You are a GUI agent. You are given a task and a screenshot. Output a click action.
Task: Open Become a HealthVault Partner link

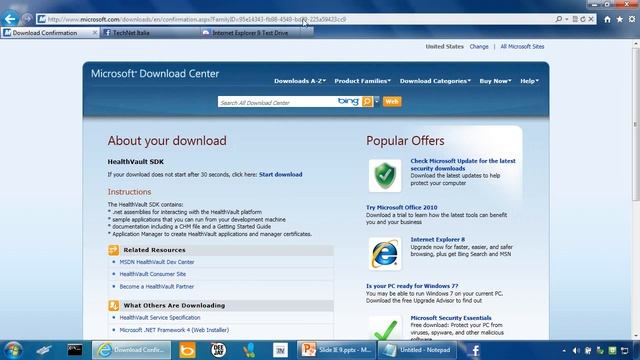click(x=157, y=287)
